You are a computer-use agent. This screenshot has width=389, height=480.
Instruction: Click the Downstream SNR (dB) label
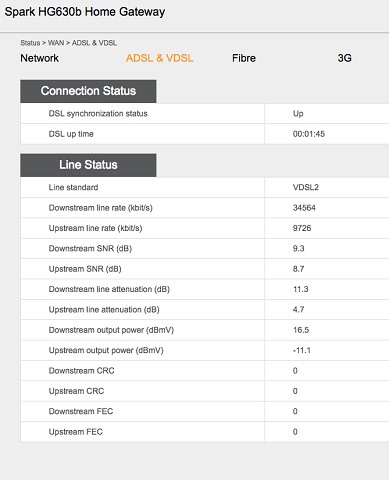pos(90,249)
